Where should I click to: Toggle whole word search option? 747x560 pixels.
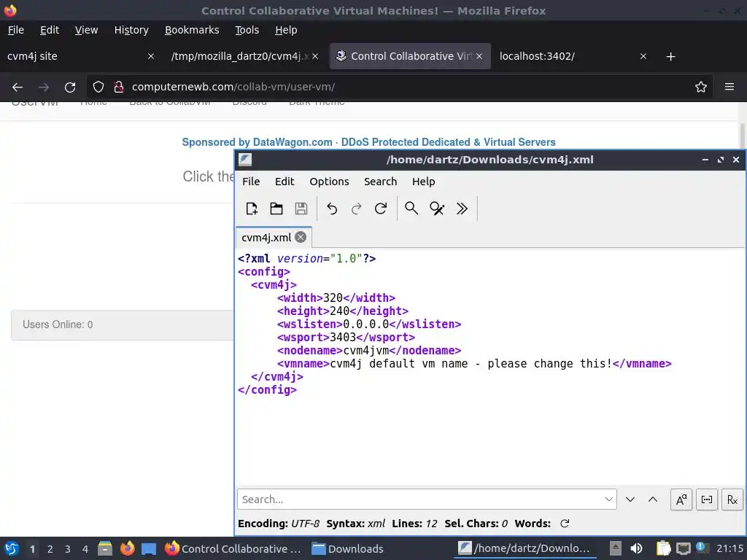[x=707, y=499]
